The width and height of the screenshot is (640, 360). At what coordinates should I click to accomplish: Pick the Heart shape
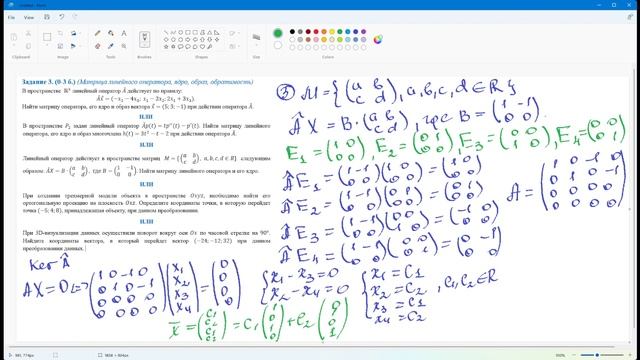(202, 47)
